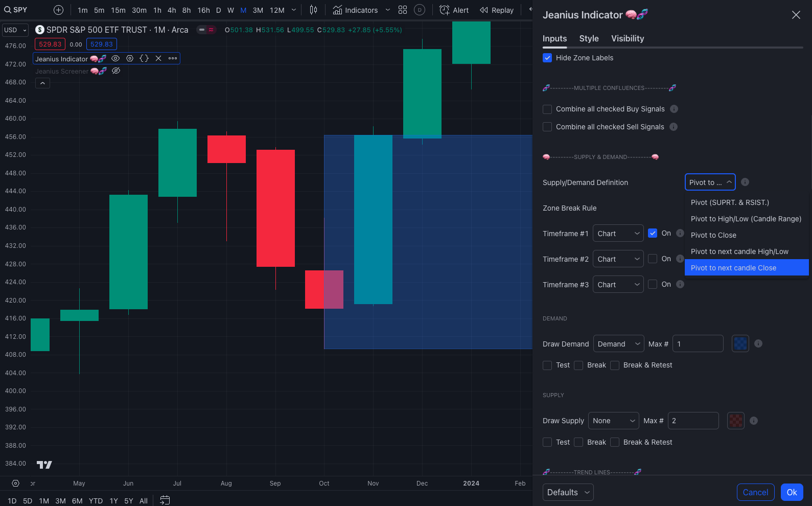Viewport: 812px width, 506px height.
Task: Select Pivot to next candle High/Low
Action: (747, 251)
